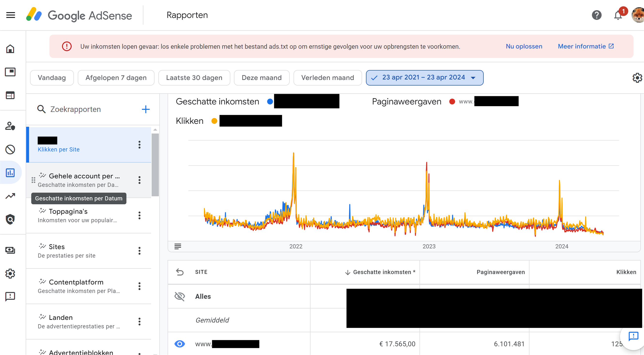644x355 pixels.
Task: Open the Sites sidebar icon
Action: tap(10, 95)
